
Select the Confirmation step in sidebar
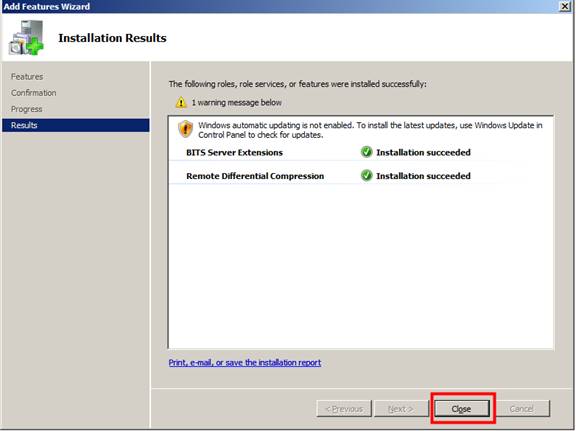pyautogui.click(x=33, y=93)
